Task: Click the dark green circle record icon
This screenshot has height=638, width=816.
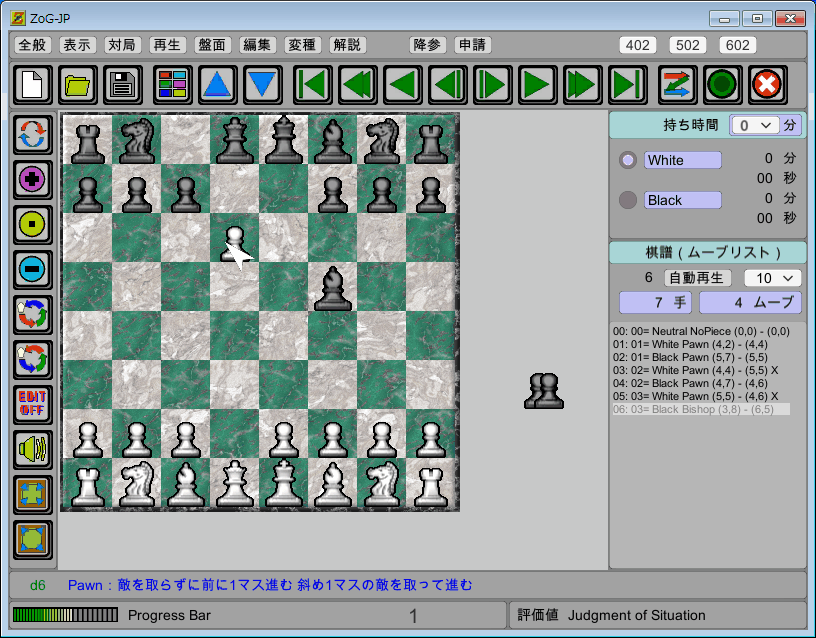Action: click(721, 84)
